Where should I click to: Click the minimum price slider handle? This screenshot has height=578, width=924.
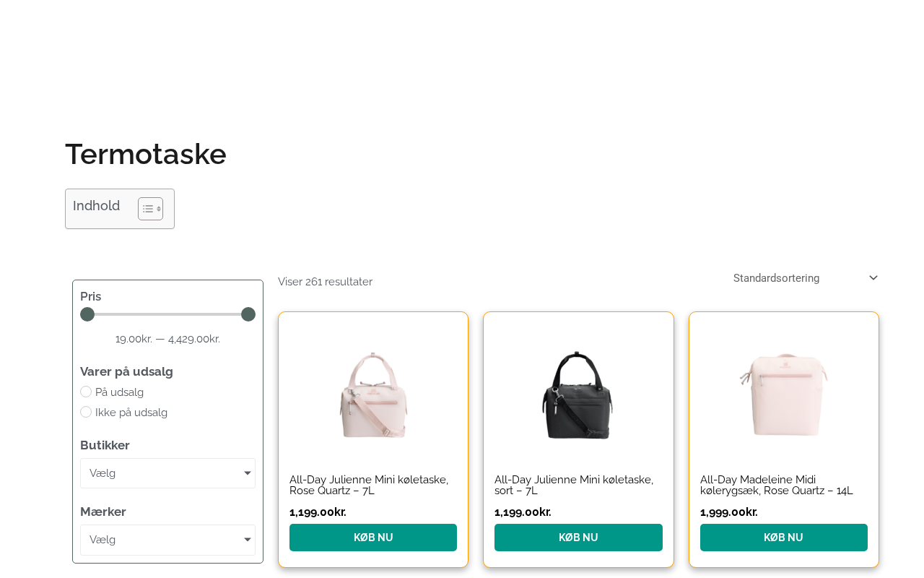pyautogui.click(x=87, y=314)
